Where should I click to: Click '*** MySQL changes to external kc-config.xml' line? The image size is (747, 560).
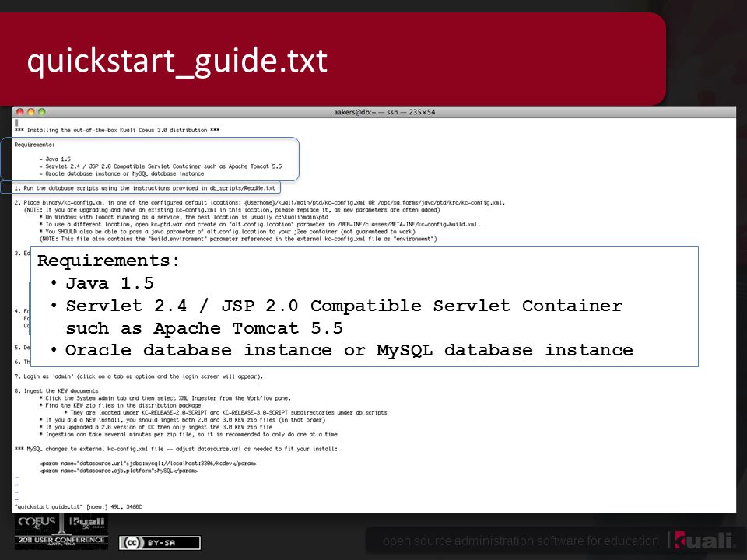176,449
